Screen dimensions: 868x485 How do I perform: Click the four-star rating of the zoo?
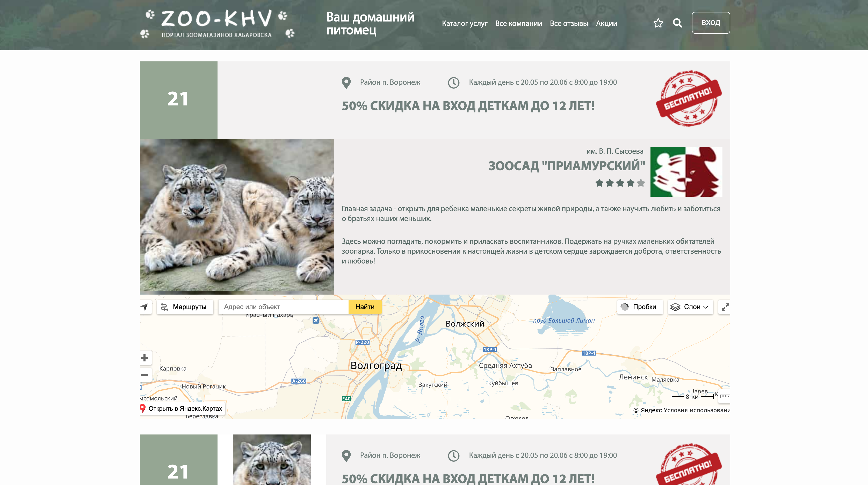620,183
